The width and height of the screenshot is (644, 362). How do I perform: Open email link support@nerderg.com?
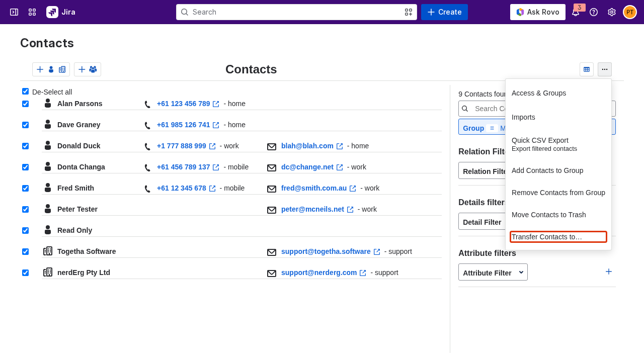tap(319, 273)
